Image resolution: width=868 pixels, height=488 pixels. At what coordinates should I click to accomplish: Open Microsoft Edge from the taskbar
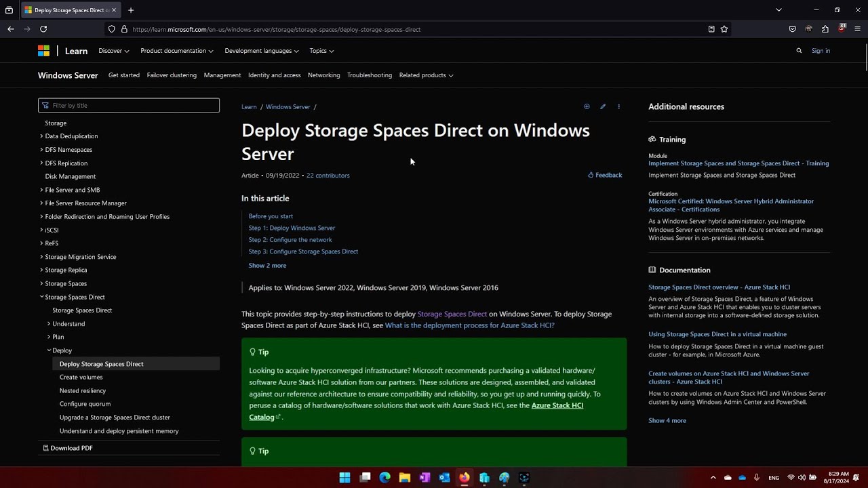point(384,477)
